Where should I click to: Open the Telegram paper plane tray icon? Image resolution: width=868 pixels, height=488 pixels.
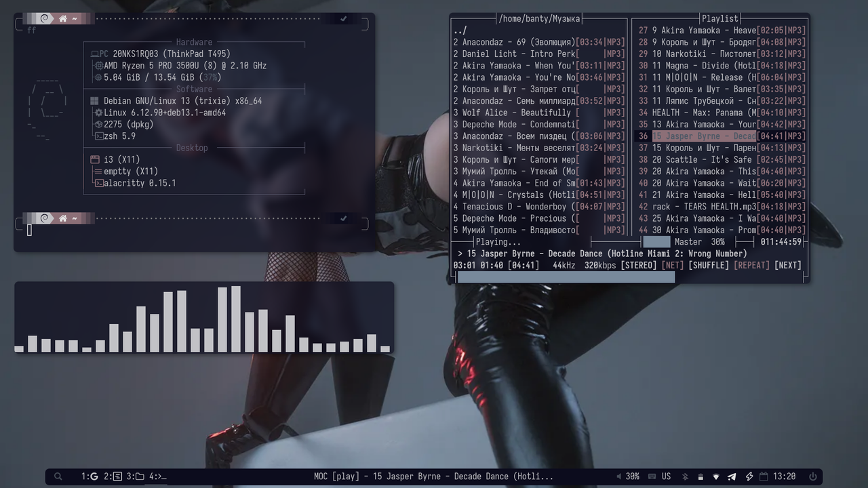(x=732, y=476)
